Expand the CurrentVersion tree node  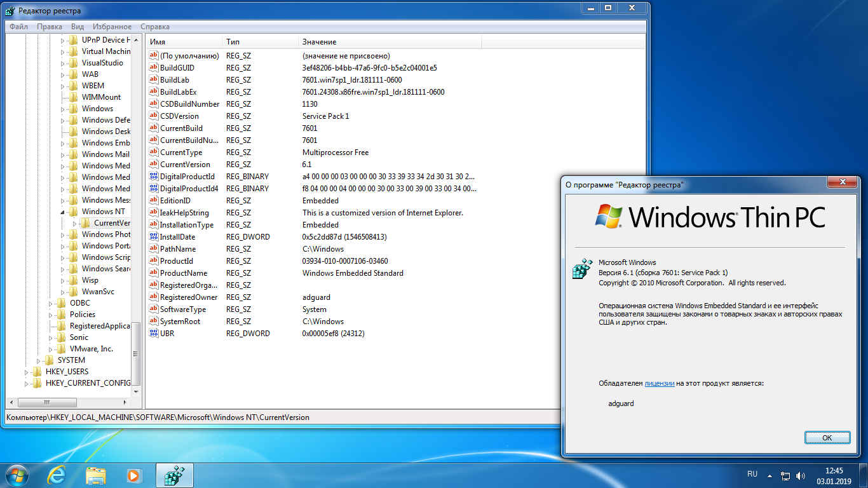click(75, 223)
